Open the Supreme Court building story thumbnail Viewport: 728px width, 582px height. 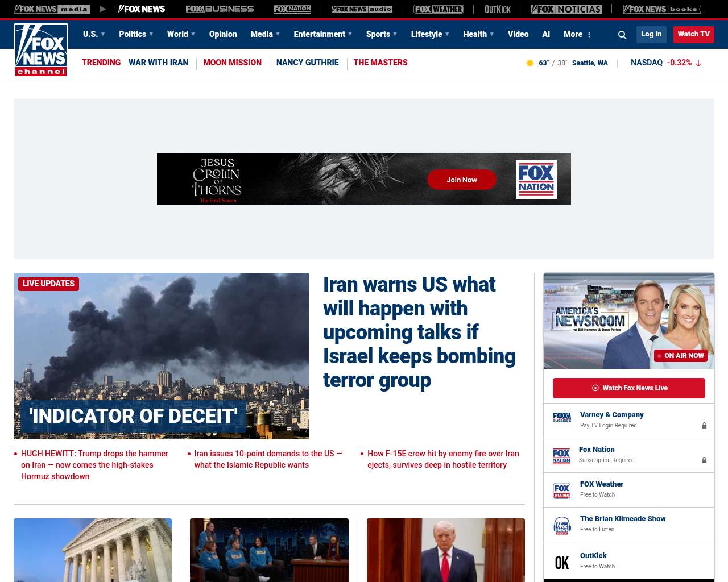pos(93,550)
